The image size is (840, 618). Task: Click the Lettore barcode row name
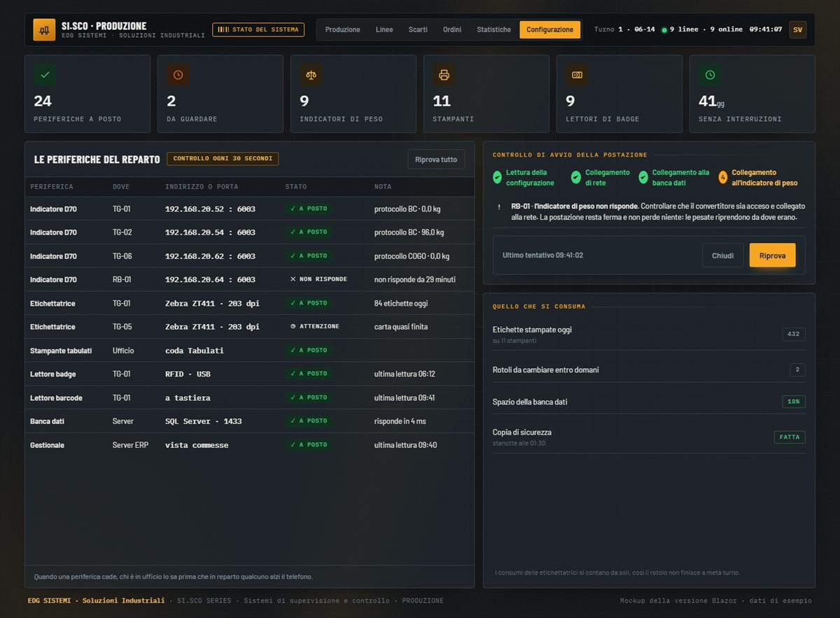(x=56, y=398)
